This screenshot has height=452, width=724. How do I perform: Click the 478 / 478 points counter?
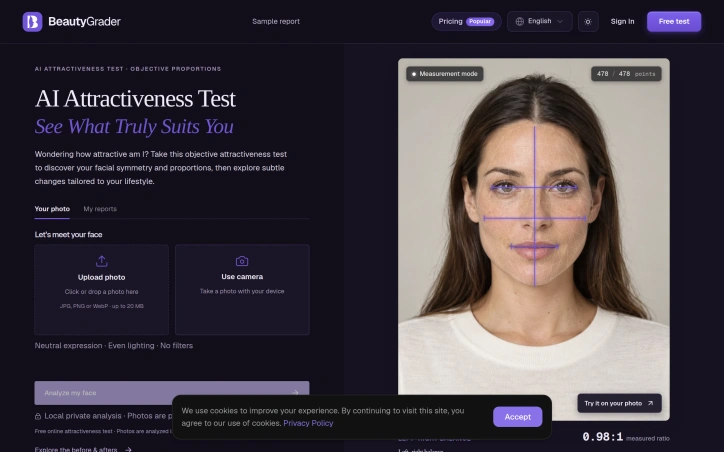pyautogui.click(x=626, y=74)
